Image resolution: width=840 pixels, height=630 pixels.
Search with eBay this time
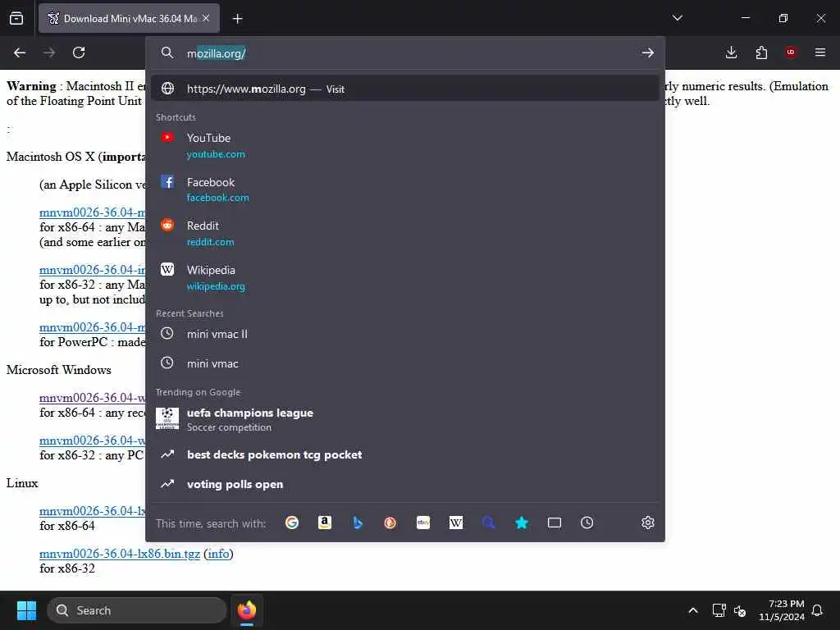423,523
